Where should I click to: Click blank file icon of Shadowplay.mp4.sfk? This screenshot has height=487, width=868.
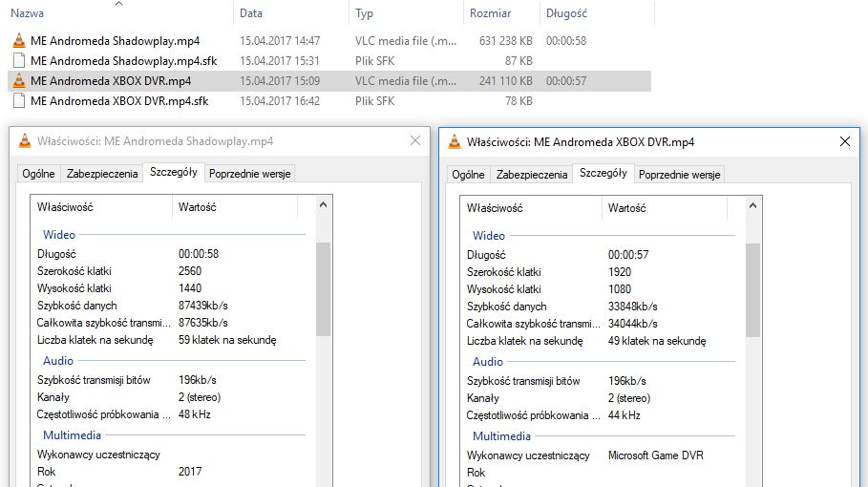18,61
